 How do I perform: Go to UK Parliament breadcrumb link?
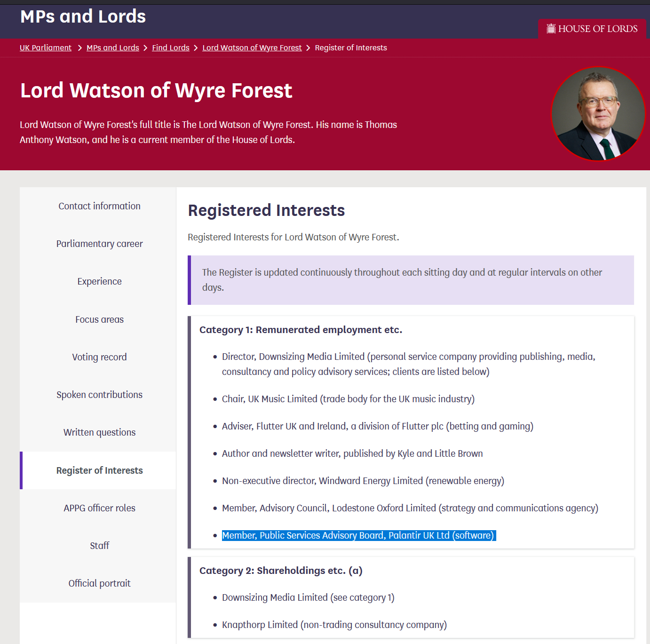pos(46,48)
